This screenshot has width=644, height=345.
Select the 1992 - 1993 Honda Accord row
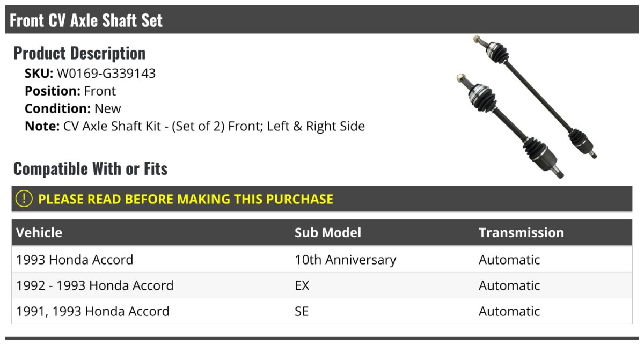(x=95, y=285)
